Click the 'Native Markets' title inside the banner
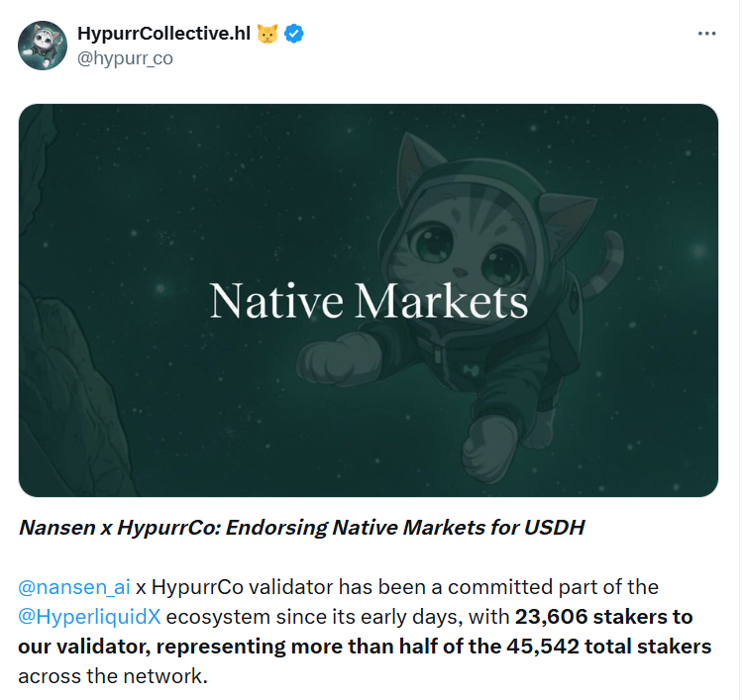 coord(369,301)
